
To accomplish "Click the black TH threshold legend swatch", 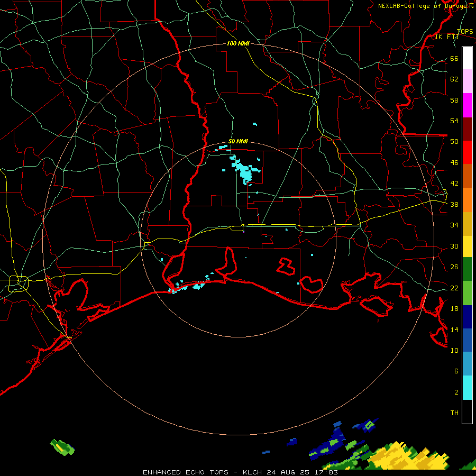I will point(467,411).
